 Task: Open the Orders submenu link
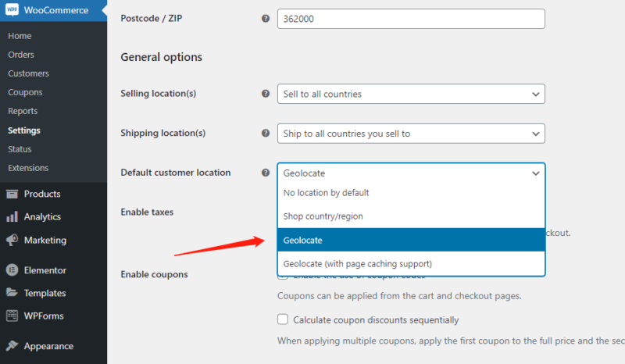point(21,55)
